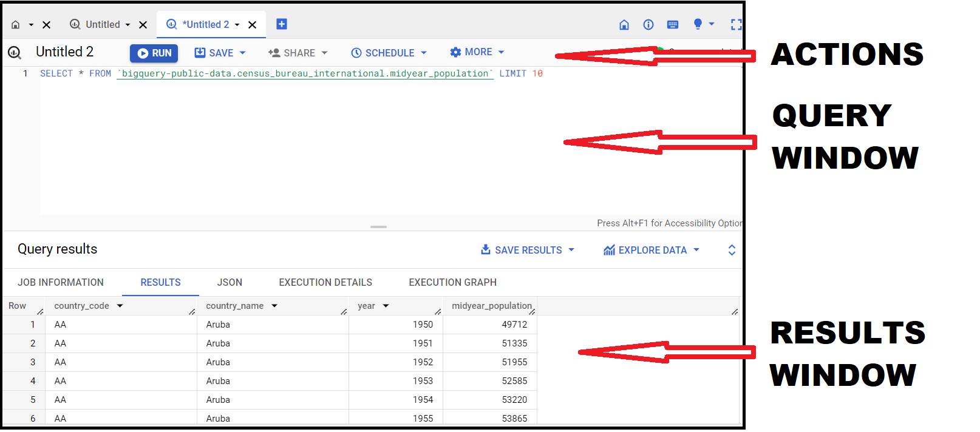The image size is (980, 432).
Task: Click the SAVE button
Action: click(214, 53)
